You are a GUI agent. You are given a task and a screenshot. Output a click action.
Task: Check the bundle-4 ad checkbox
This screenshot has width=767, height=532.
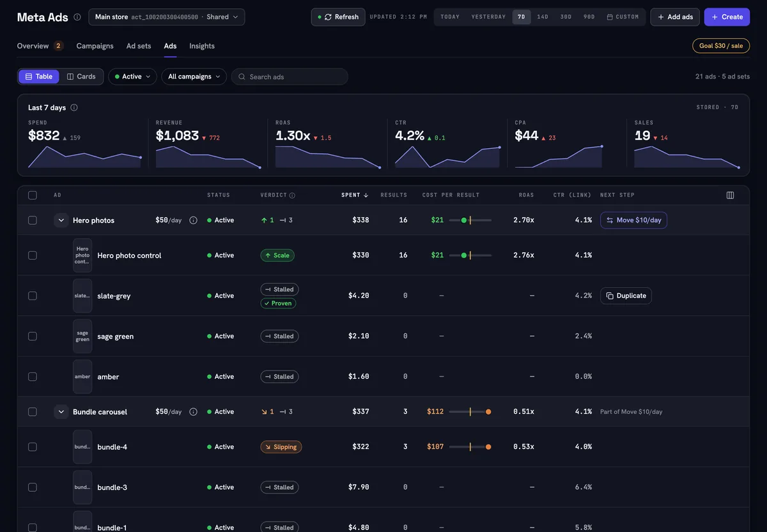33,447
